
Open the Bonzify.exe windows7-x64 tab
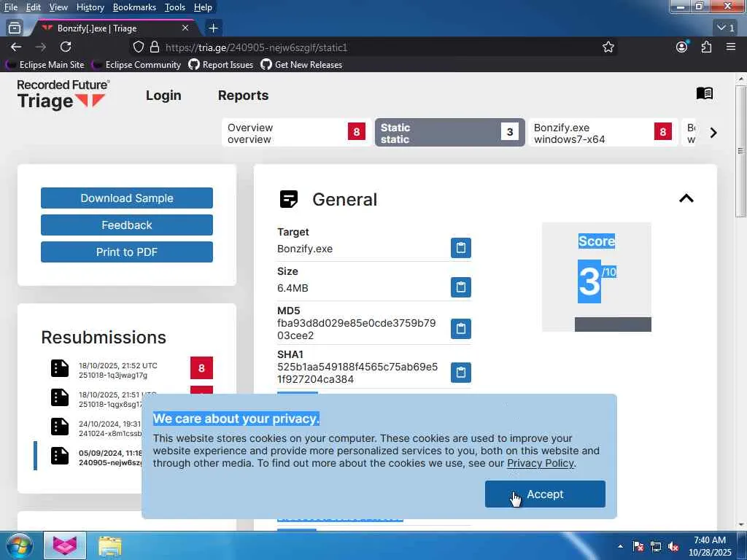coord(603,133)
